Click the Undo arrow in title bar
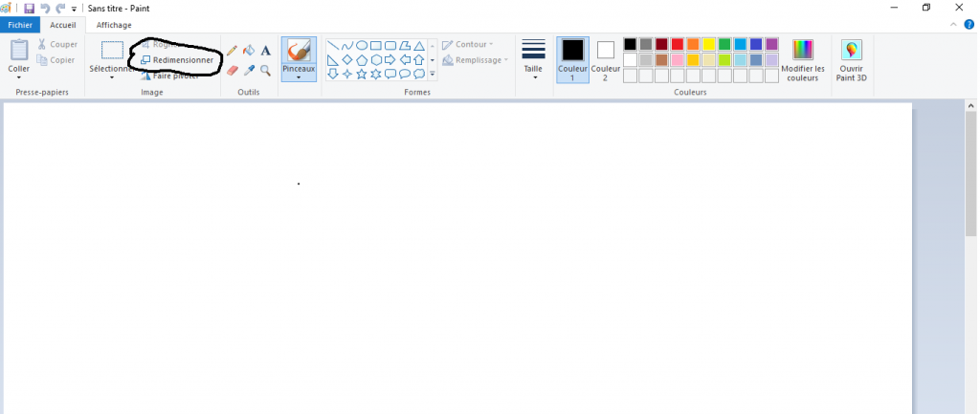This screenshot has height=414, width=980. (45, 9)
